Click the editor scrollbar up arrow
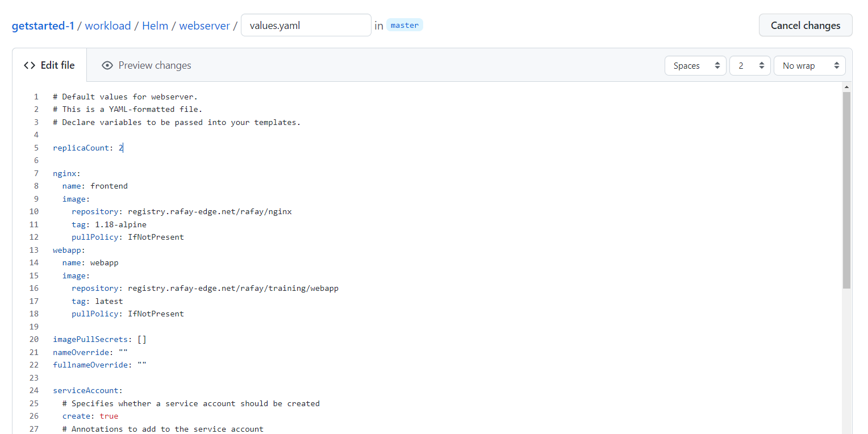The width and height of the screenshot is (868, 434). (846, 87)
